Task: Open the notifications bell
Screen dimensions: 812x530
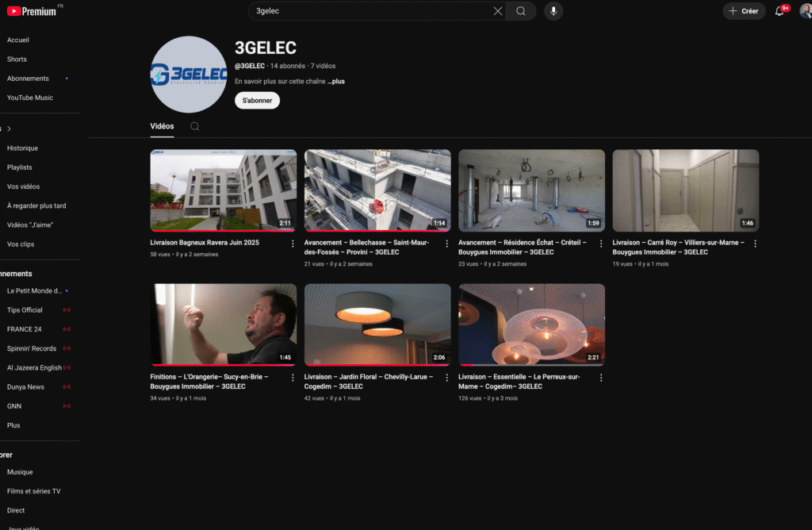Action: [x=779, y=11]
